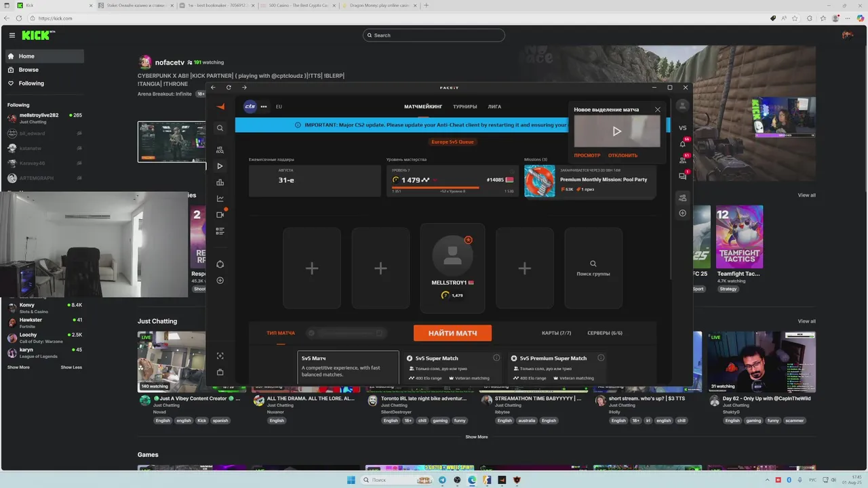The width and height of the screenshot is (868, 488).
Task: Click Show More below Just Chatting row
Action: 476,436
